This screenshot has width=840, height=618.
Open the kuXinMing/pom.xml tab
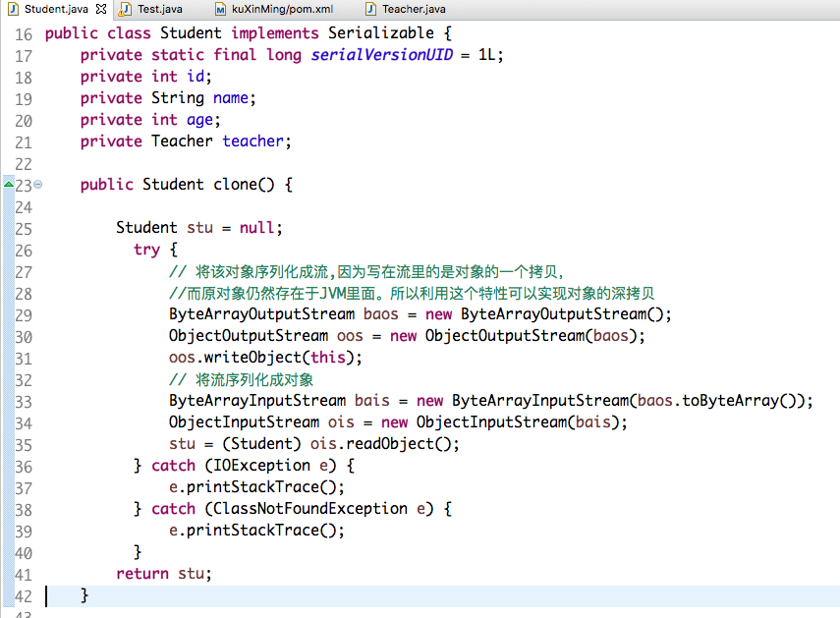click(x=281, y=9)
